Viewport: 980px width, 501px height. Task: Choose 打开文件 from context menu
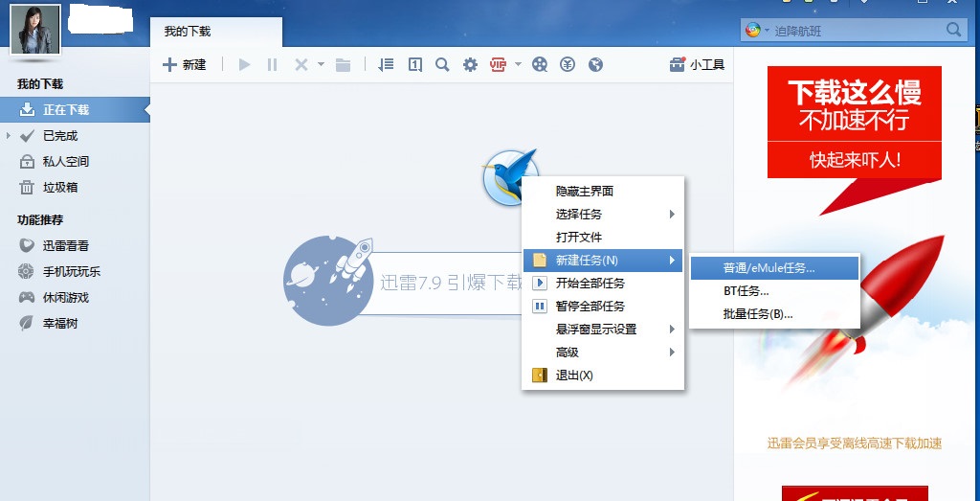tap(603, 237)
